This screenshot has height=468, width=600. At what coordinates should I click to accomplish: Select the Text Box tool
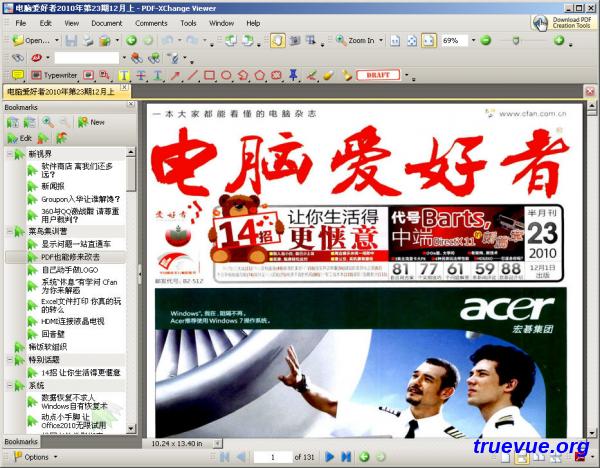[88, 75]
